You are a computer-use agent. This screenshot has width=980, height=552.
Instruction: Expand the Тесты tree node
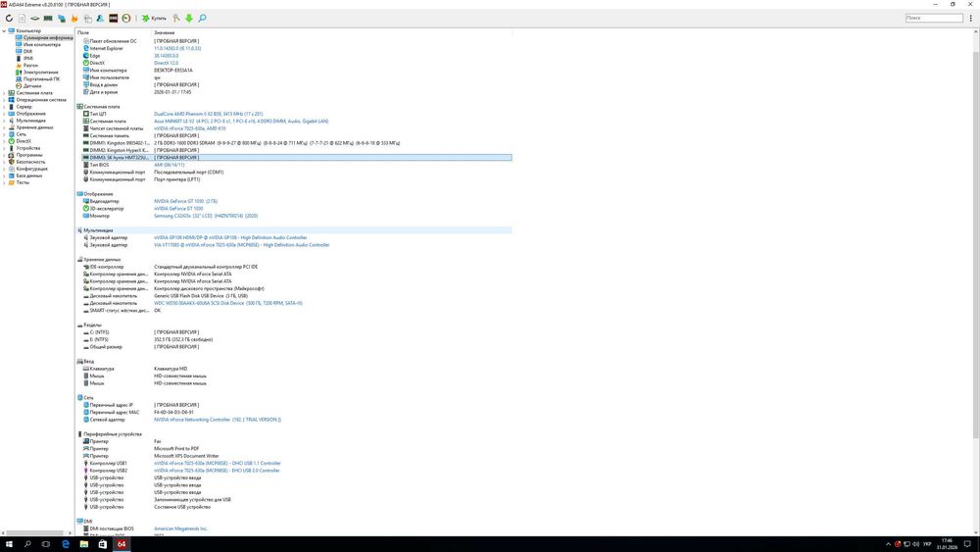click(4, 182)
